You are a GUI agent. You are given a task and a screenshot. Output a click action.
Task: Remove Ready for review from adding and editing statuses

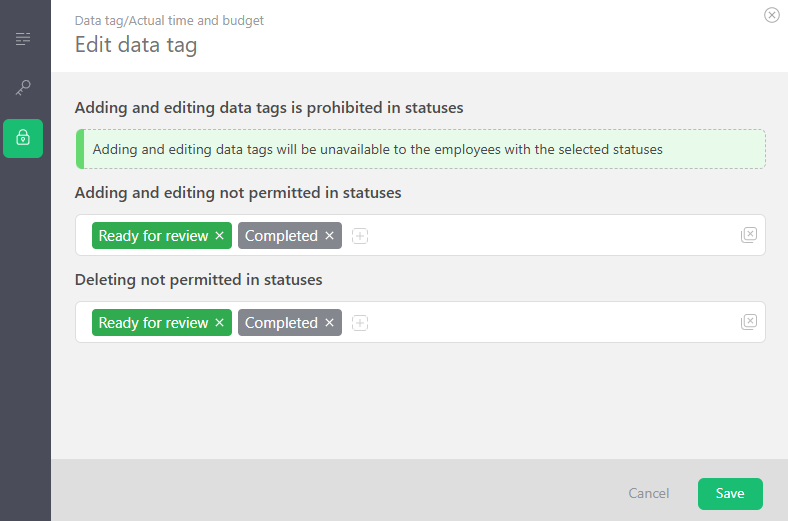point(220,236)
